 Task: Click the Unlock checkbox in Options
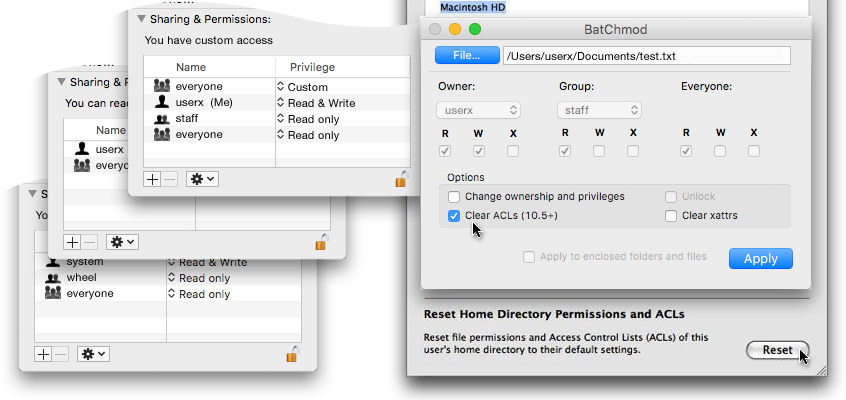[671, 196]
